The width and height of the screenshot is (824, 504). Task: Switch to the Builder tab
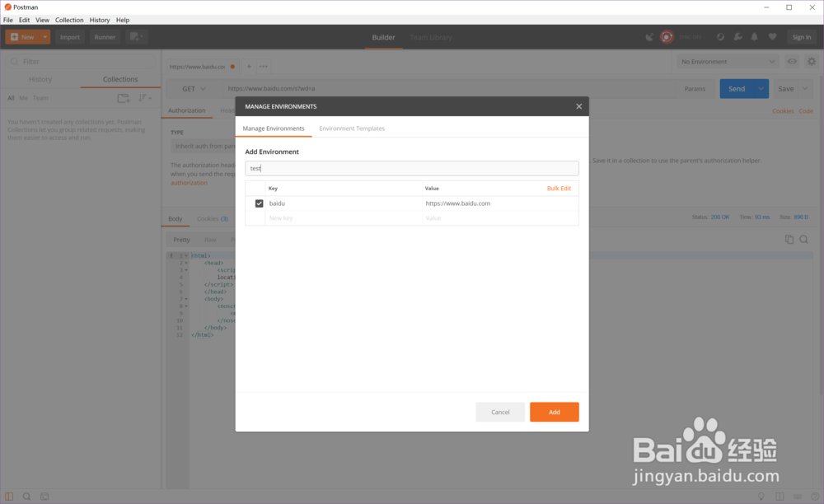click(x=383, y=37)
